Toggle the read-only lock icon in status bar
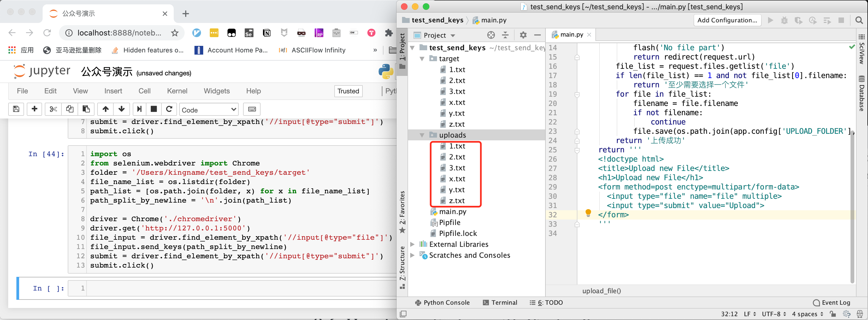Screen dimensions: 868x320 pyautogui.click(x=832, y=314)
